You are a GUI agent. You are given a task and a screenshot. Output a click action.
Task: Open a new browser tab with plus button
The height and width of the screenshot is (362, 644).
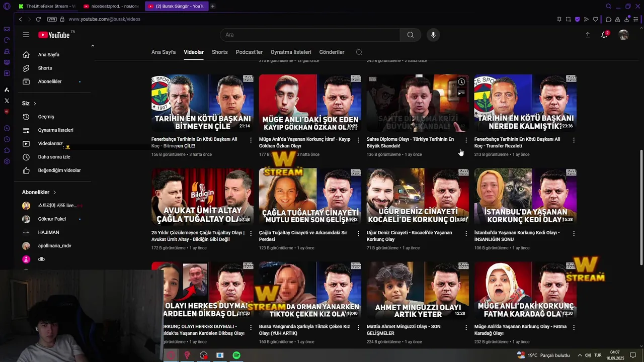213,6
